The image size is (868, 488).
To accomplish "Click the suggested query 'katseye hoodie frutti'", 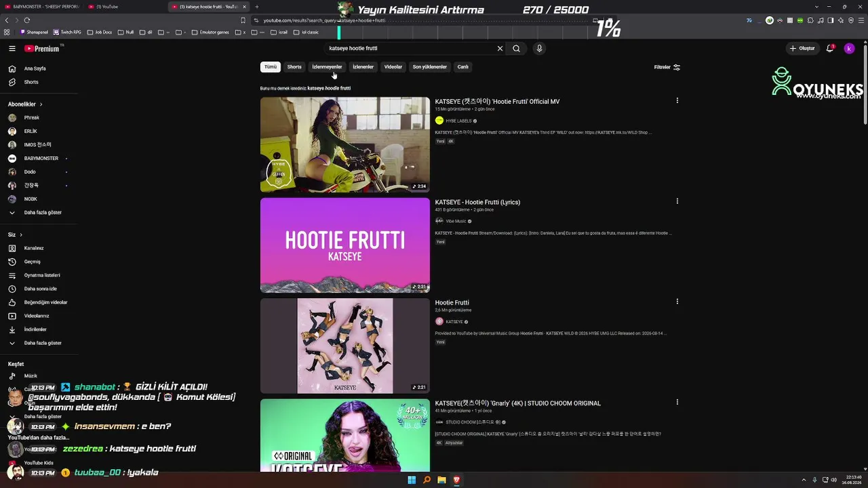I will point(329,88).
